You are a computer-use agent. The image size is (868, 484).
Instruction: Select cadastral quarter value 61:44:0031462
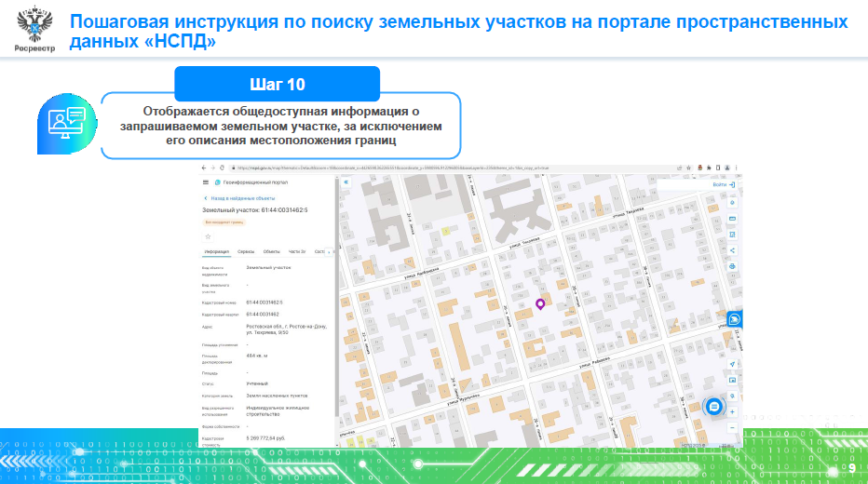[263, 315]
